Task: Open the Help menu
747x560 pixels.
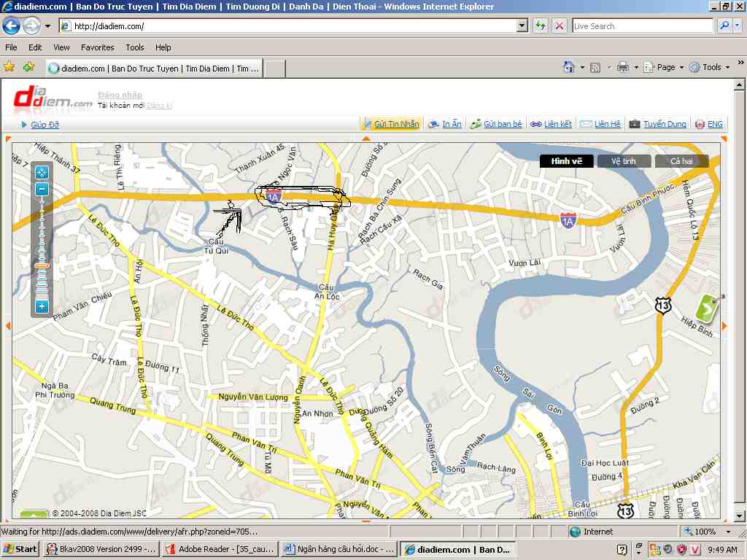Action: coord(163,47)
